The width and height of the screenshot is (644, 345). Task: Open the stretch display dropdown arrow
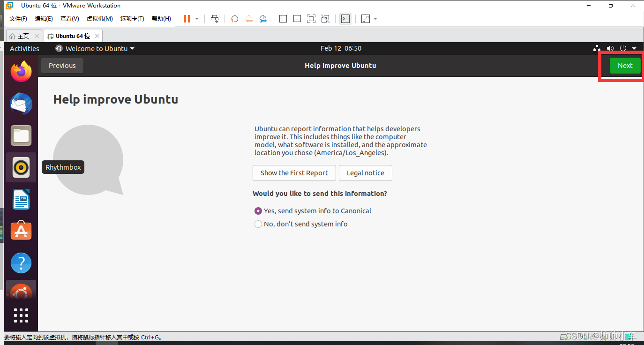click(x=375, y=19)
